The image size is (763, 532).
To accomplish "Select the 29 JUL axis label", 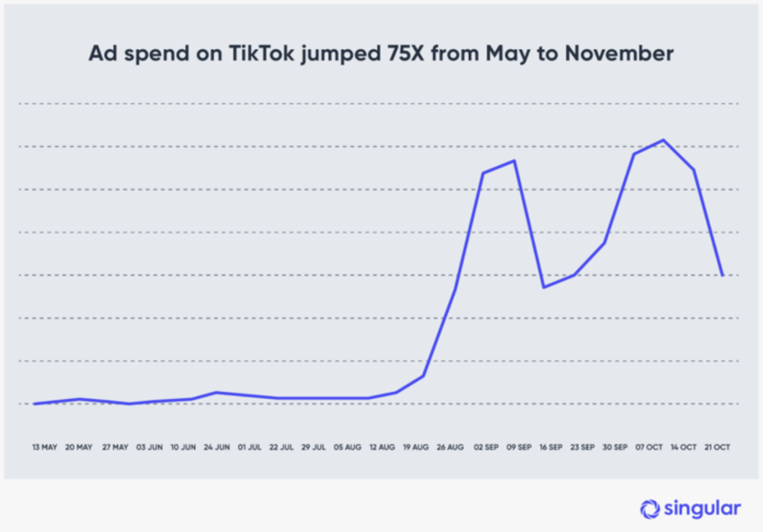I will (313, 447).
